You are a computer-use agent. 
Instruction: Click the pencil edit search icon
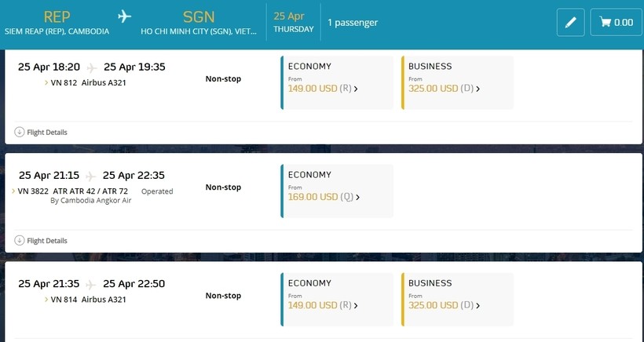(570, 22)
